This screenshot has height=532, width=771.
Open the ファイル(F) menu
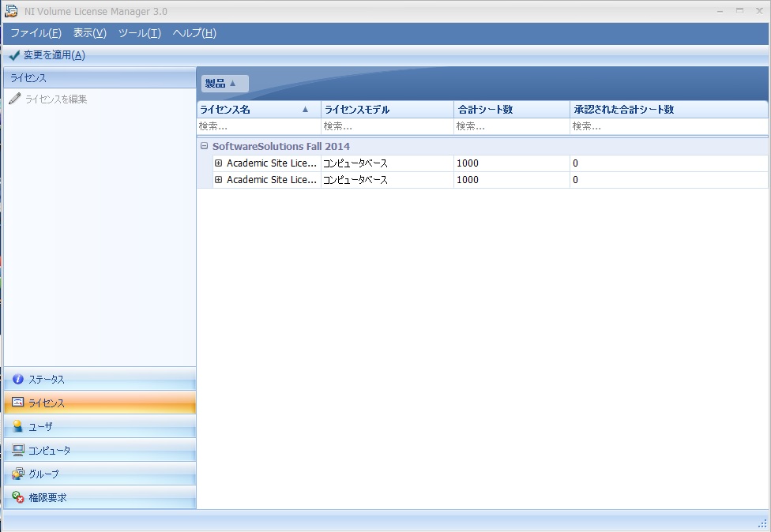(x=36, y=33)
